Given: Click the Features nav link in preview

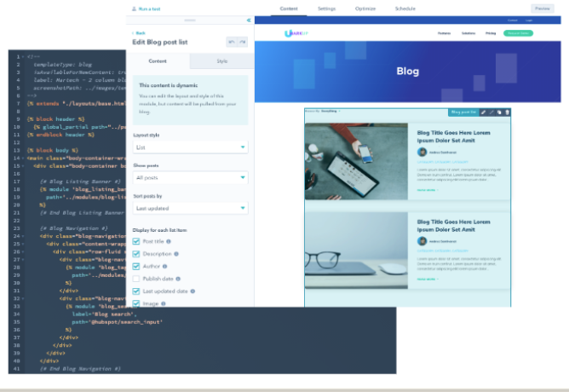Looking at the screenshot, I should point(444,33).
